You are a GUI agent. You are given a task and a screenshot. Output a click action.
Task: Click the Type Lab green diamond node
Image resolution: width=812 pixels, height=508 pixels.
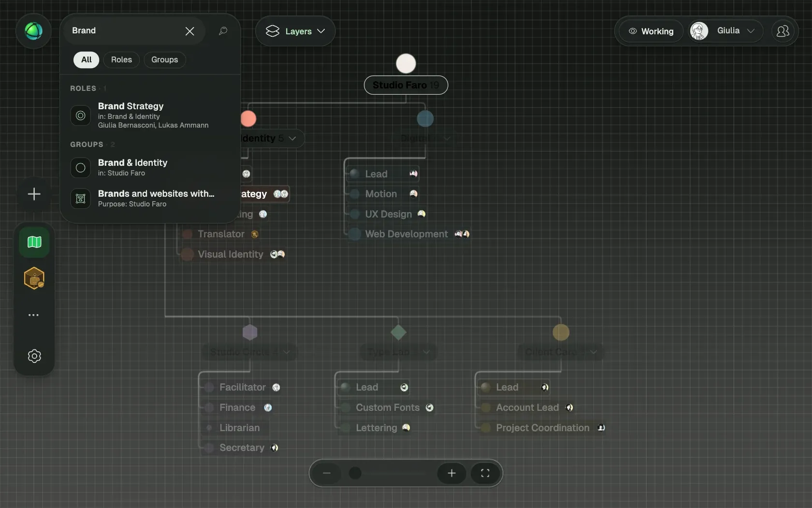(x=398, y=333)
